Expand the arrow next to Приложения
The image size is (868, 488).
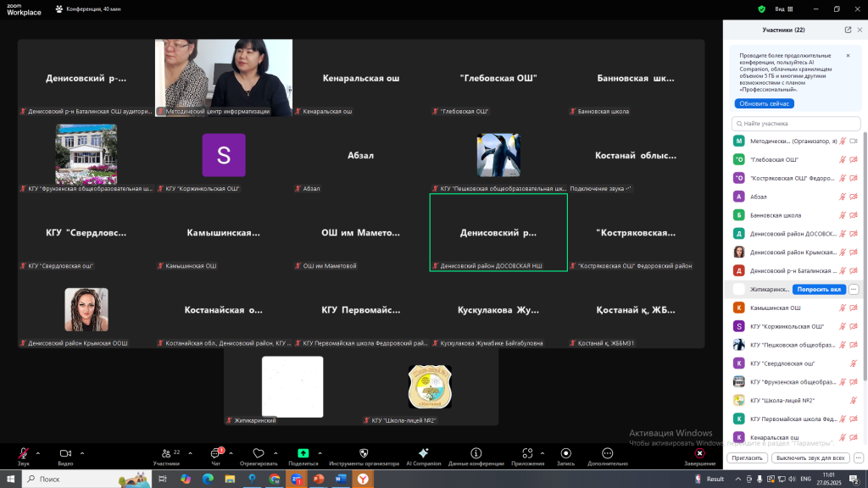click(x=542, y=454)
